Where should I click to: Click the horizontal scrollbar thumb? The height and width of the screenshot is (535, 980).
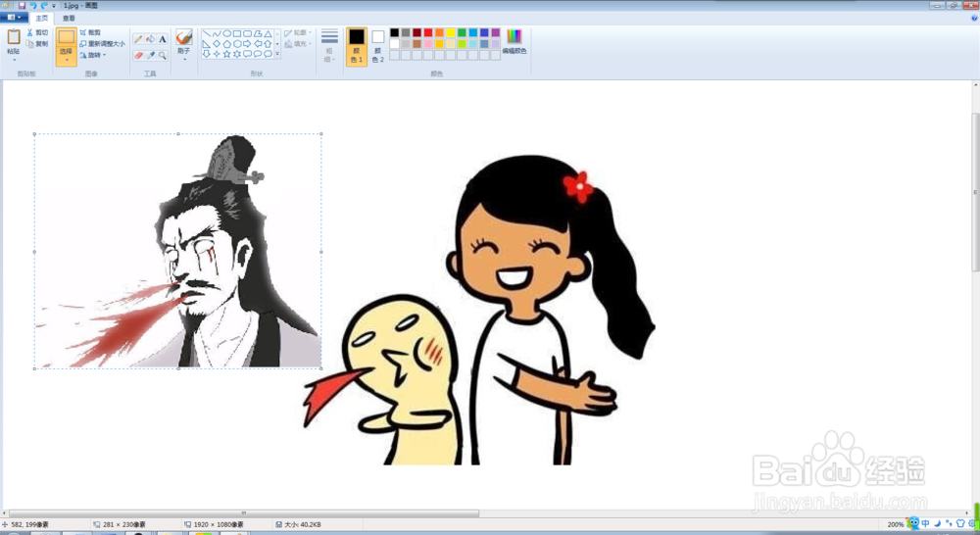244,513
